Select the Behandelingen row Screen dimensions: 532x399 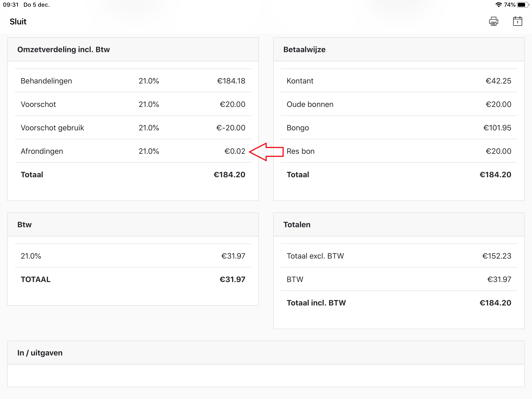coord(133,81)
